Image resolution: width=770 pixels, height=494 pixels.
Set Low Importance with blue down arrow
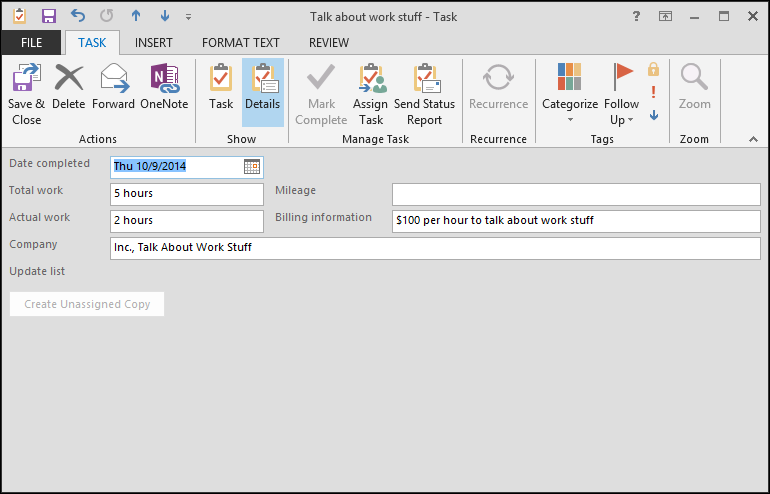(x=654, y=115)
